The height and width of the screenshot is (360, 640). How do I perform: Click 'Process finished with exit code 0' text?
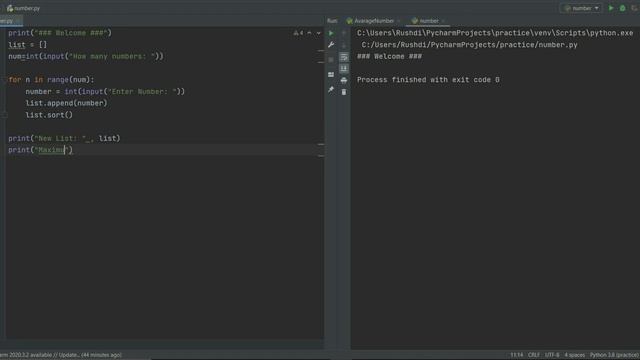[x=428, y=80]
